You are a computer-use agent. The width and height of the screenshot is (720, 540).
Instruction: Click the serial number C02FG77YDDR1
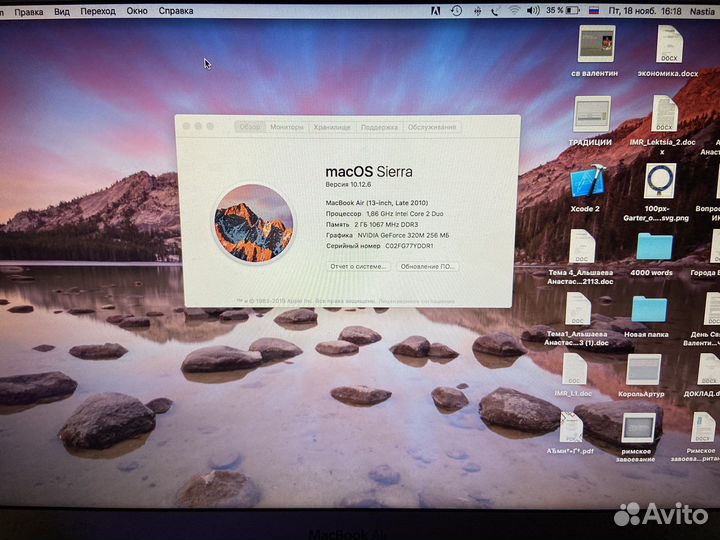coord(409,246)
